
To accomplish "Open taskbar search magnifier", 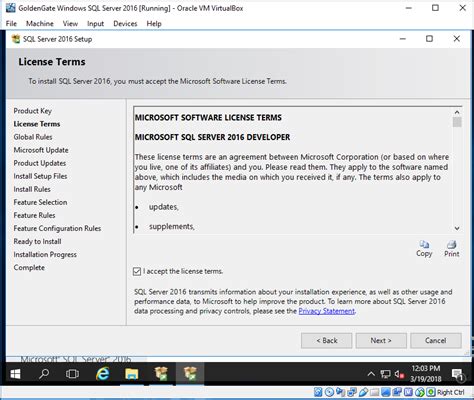I will tap(44, 374).
